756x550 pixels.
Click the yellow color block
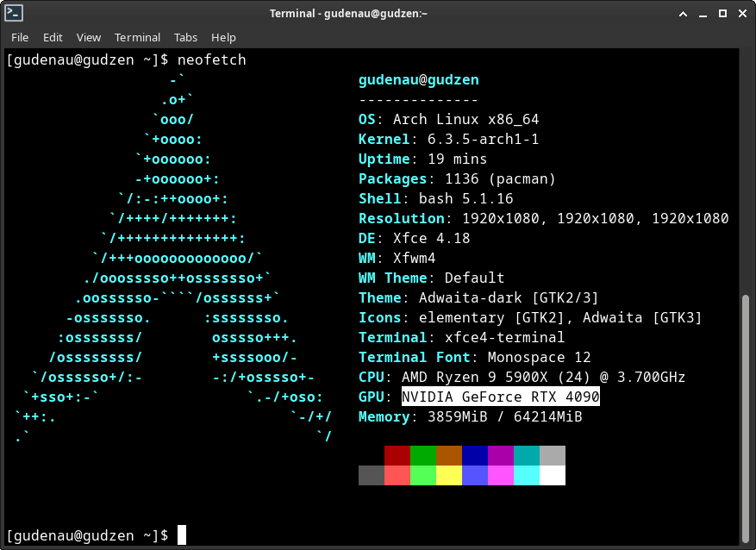449,475
